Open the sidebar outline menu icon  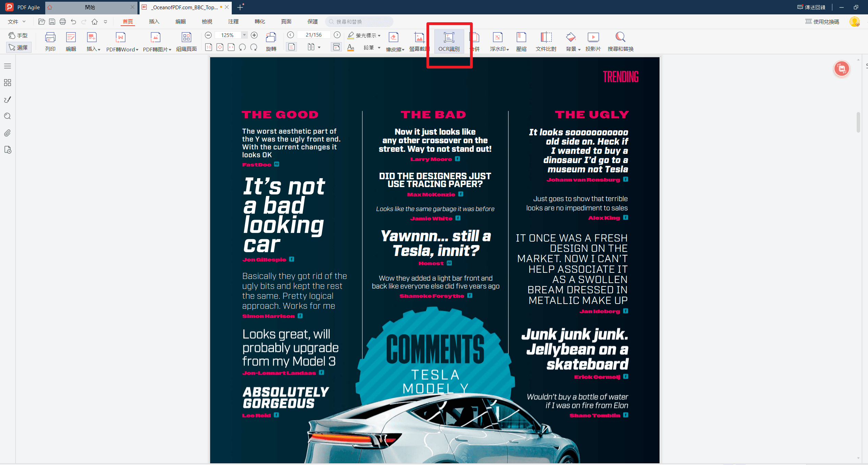point(8,66)
